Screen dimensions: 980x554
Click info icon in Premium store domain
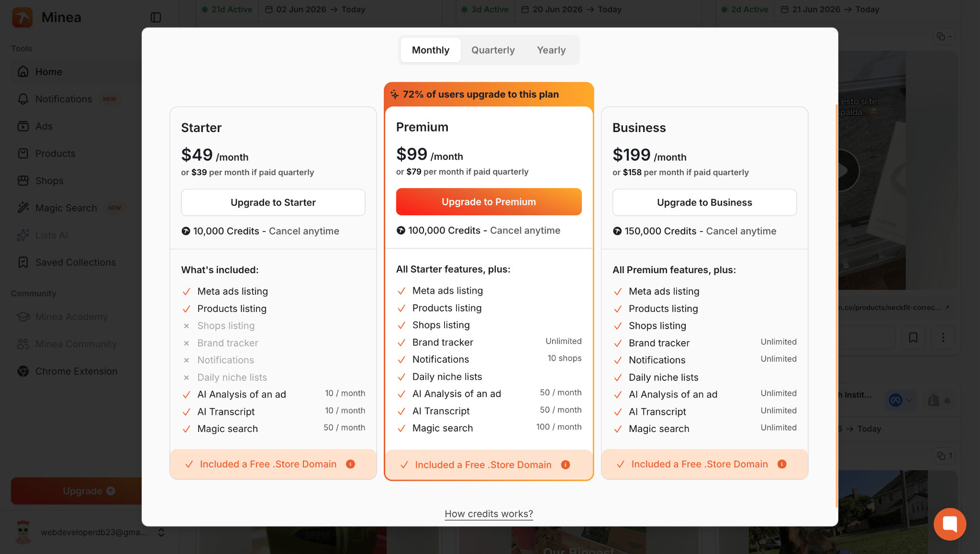(566, 465)
